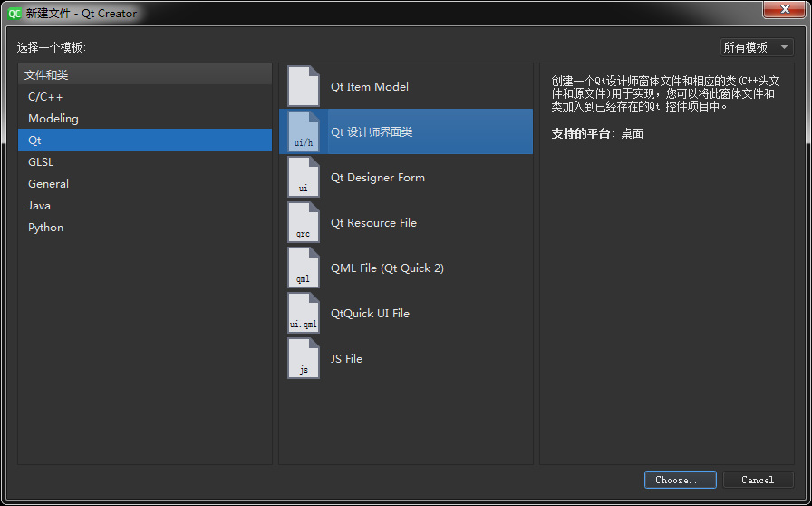Click the ui/h file icon

pos(304,131)
